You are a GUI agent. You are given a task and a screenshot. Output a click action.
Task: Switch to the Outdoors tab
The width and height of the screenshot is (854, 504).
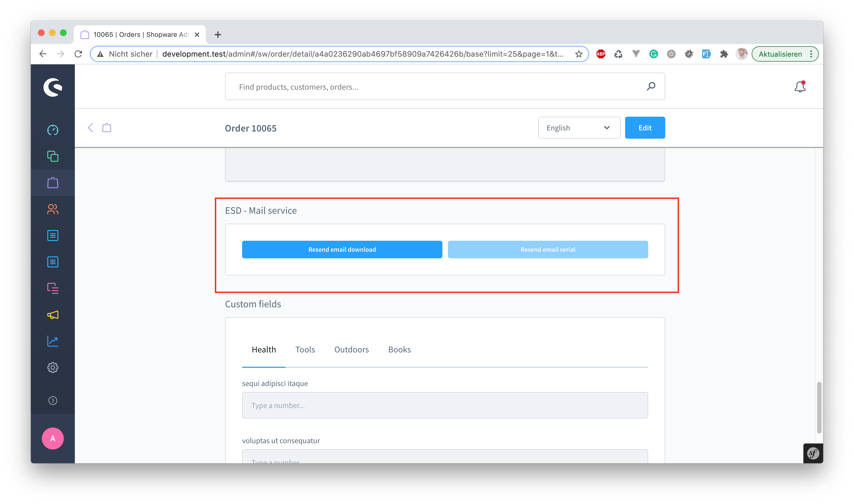[x=351, y=349]
